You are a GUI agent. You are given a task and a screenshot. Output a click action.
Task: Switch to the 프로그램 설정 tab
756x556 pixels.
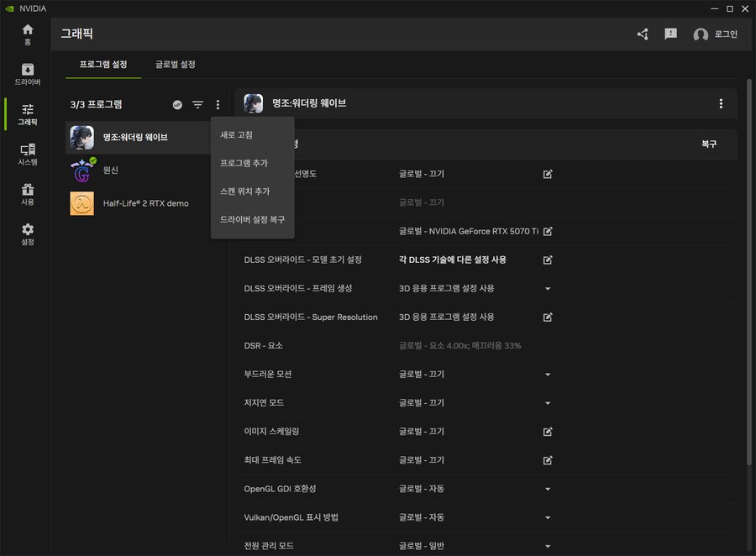click(103, 65)
